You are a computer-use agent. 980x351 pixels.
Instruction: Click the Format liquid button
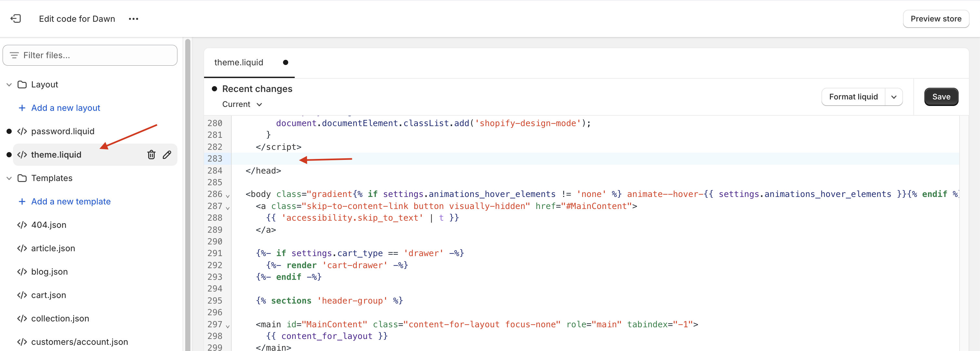point(853,97)
